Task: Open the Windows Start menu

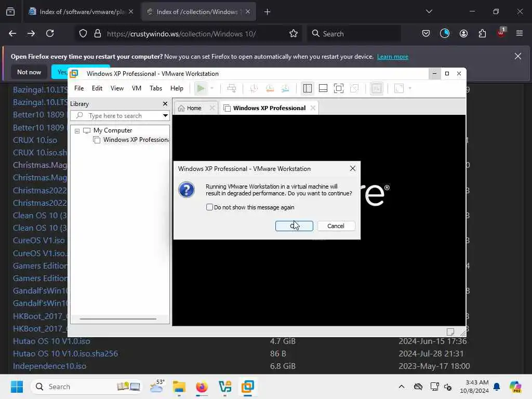Action: 17,387
